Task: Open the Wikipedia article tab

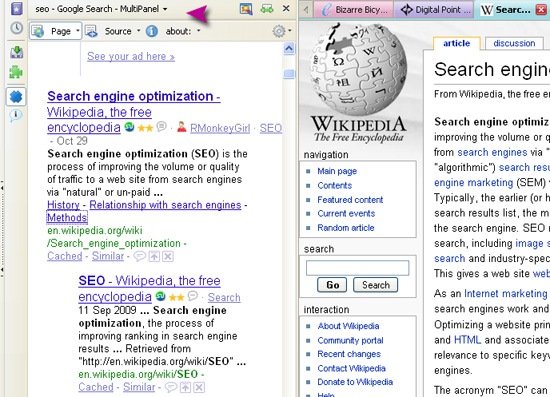Action: [x=456, y=43]
